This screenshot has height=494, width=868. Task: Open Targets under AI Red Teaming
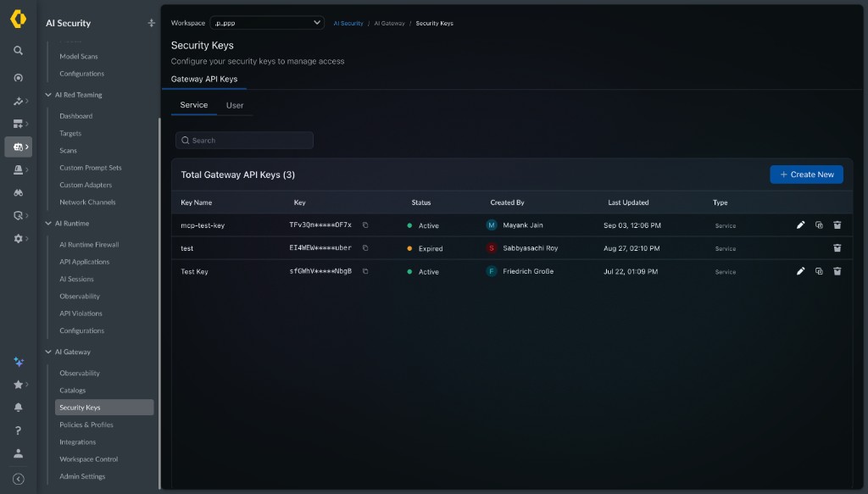(70, 133)
